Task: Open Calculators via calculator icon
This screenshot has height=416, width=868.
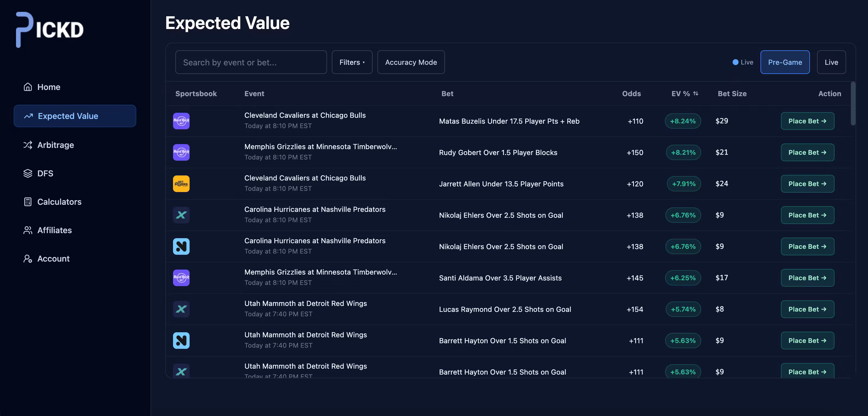Action: [x=28, y=201]
